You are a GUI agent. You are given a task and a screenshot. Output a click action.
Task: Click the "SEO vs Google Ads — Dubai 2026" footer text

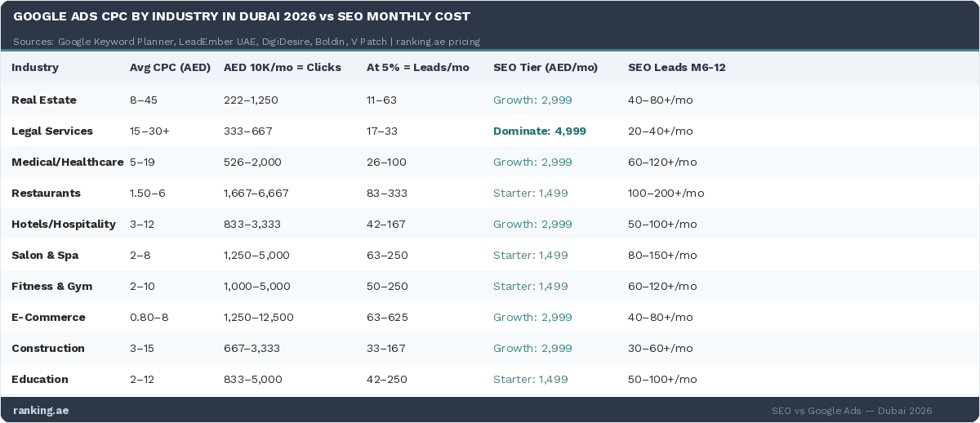pos(852,411)
